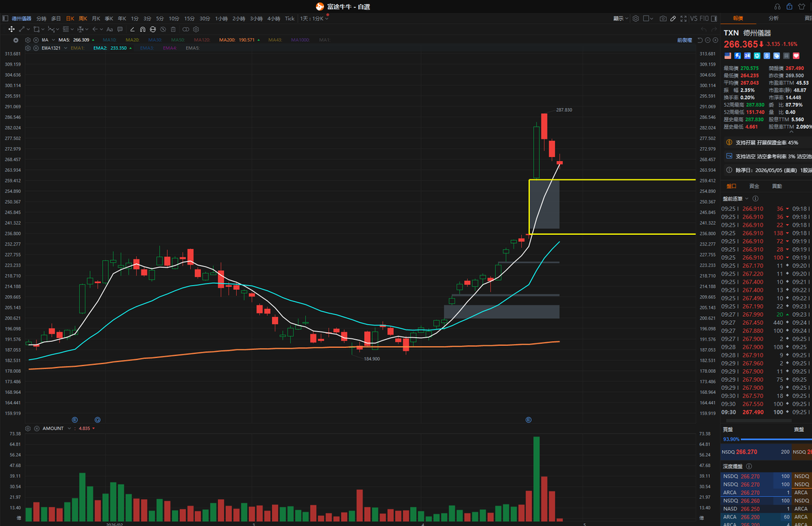The image size is (812, 526).
Task: Select the trend line drawing tool
Action: point(21,29)
